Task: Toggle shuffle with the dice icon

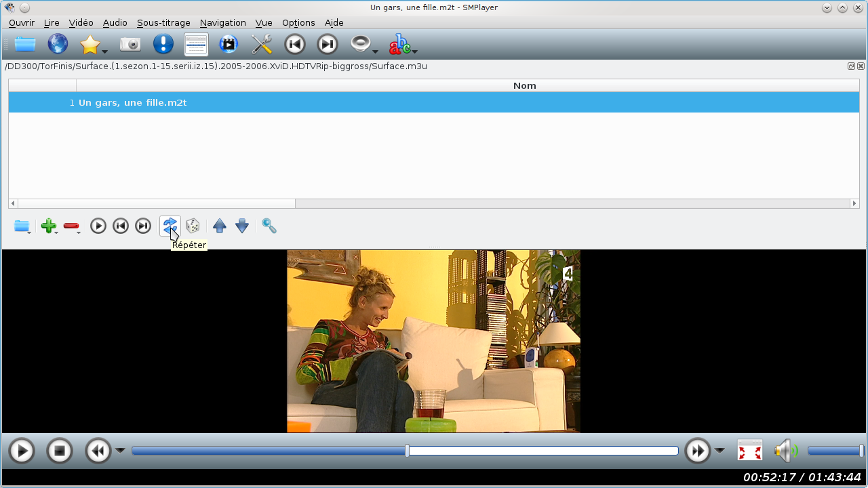Action: click(193, 226)
